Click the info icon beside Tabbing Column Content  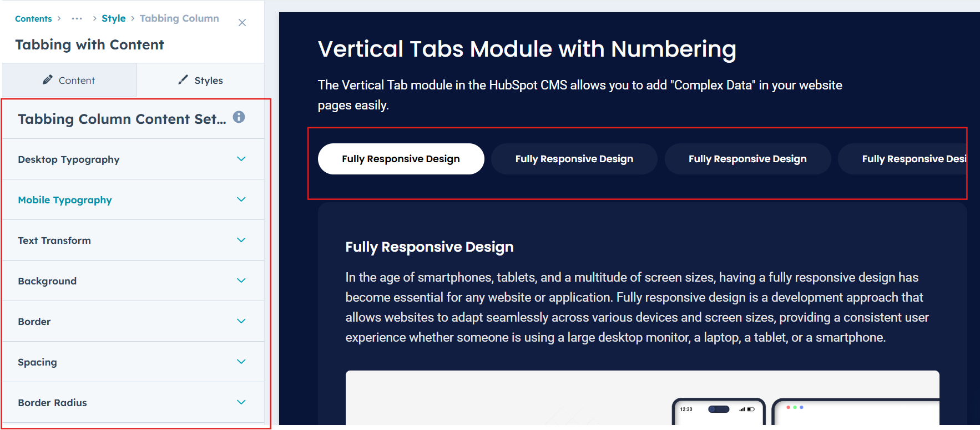(x=239, y=117)
